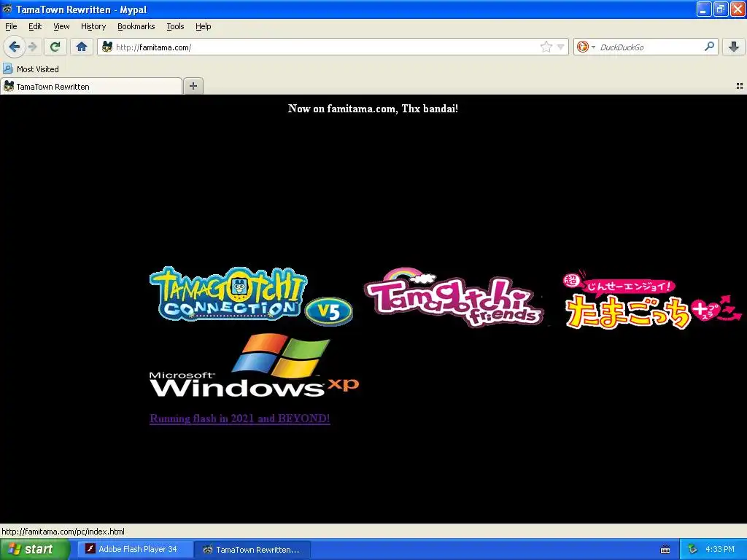Open the DuckDuckGo search engine selector
This screenshot has width=747, height=560.
point(586,47)
